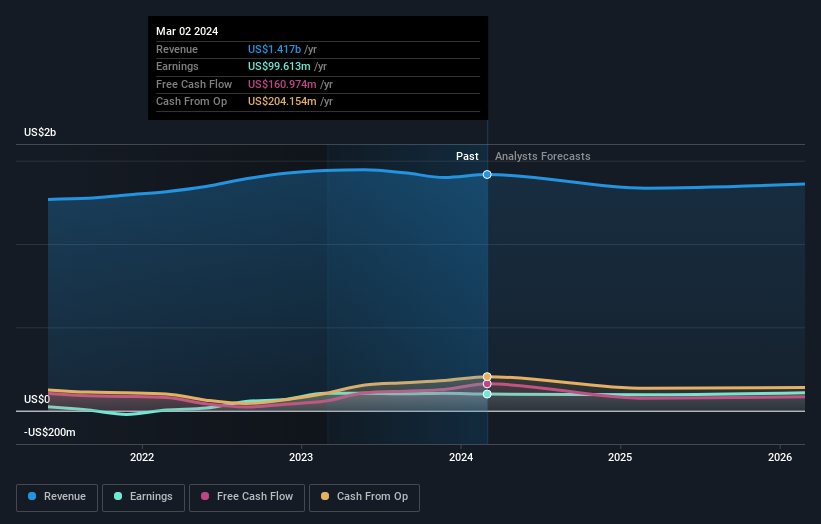Viewport: 821px width, 524px height.
Task: Click the free cash flow value US$160.974m
Action: point(282,84)
